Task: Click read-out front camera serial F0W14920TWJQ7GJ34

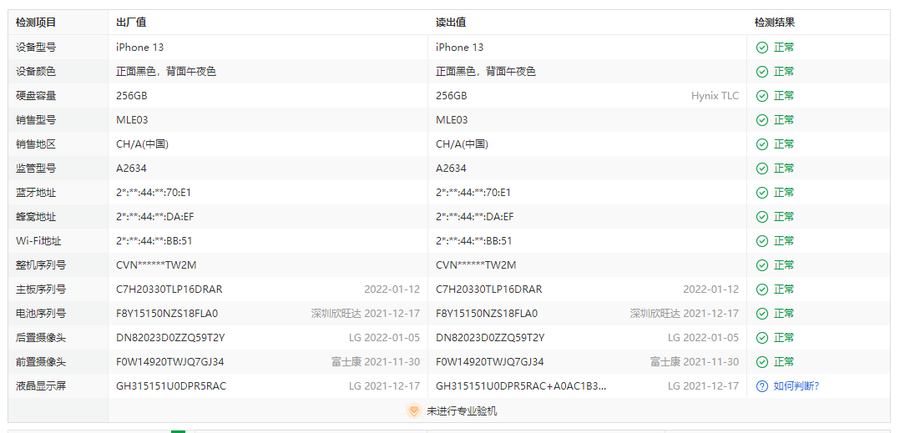Action: [490, 362]
